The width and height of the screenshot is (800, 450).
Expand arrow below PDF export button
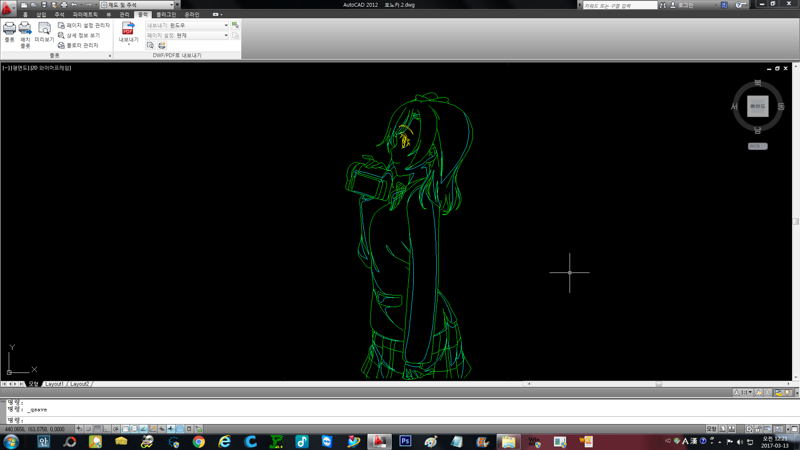click(129, 45)
